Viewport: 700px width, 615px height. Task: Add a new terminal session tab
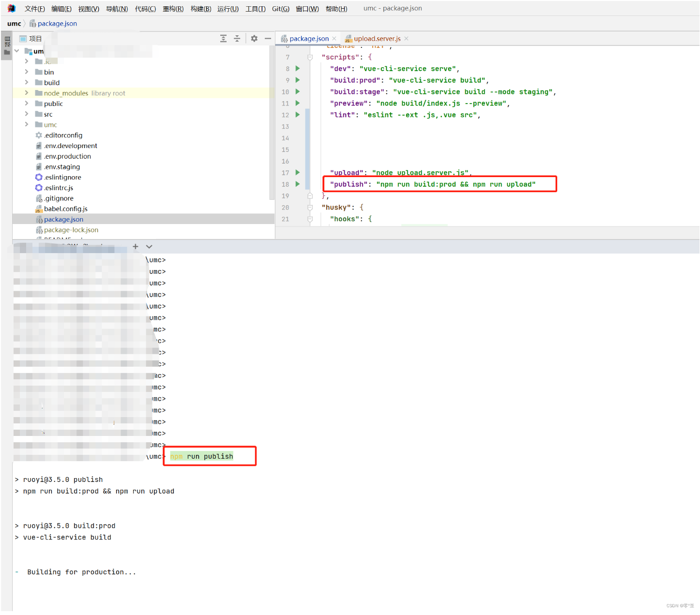point(136,247)
